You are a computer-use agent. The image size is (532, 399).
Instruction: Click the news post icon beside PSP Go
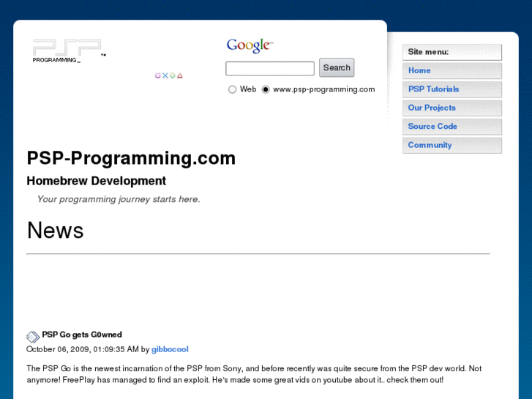point(33,337)
